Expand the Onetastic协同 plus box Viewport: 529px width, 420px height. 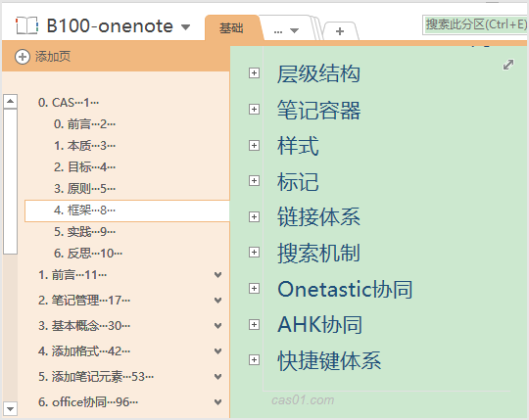[x=254, y=288]
